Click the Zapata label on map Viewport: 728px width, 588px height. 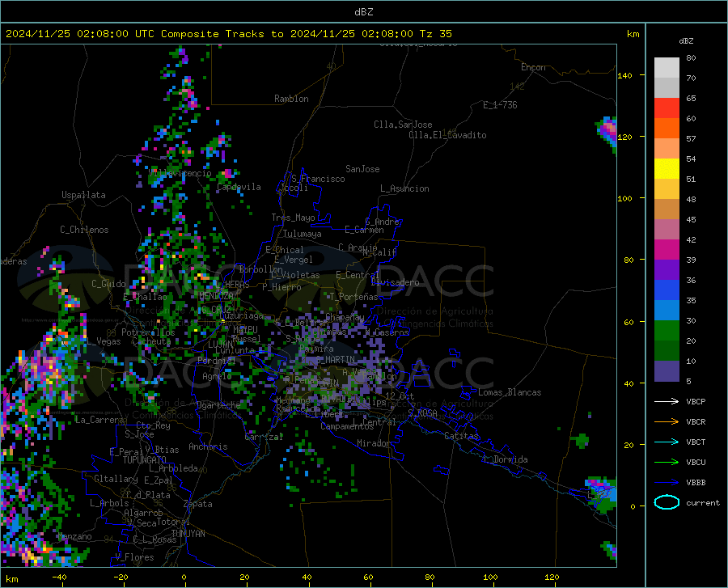[x=198, y=504]
